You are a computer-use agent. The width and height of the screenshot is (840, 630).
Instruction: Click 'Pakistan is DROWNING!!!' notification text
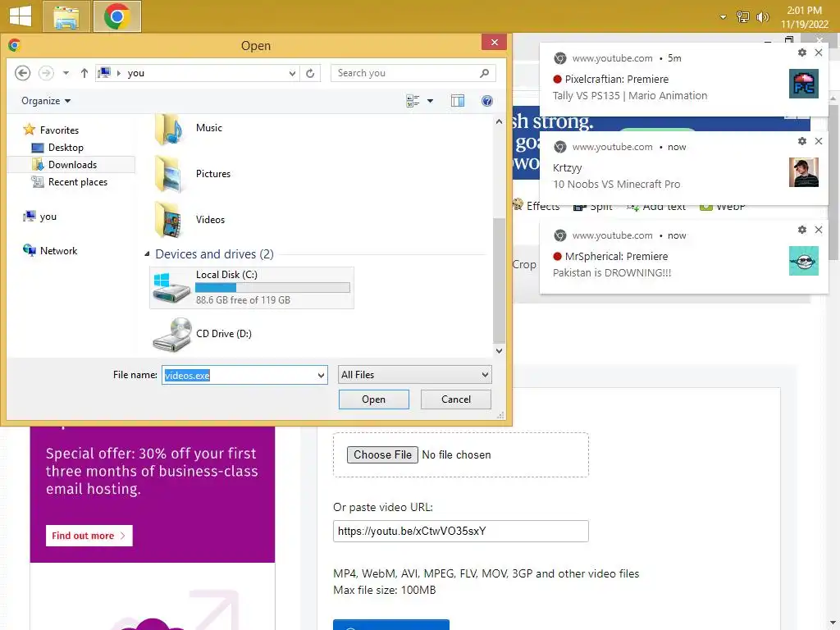(x=612, y=272)
